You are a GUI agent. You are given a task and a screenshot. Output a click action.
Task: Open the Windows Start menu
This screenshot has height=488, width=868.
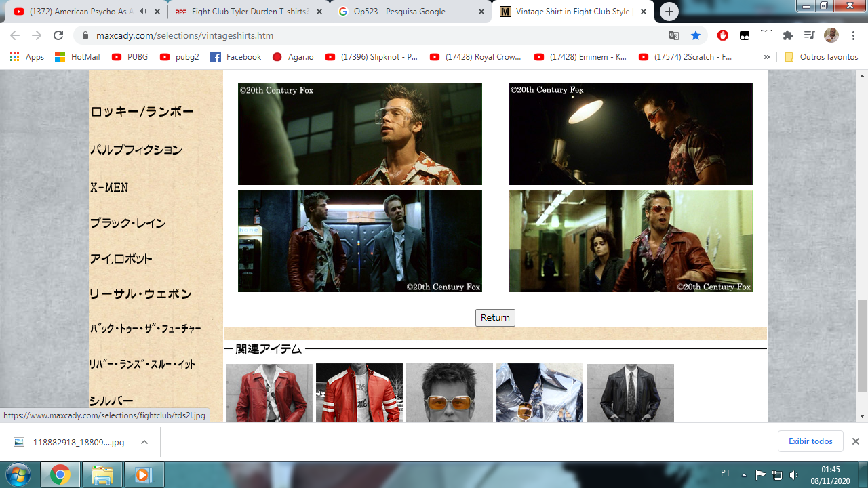point(18,474)
